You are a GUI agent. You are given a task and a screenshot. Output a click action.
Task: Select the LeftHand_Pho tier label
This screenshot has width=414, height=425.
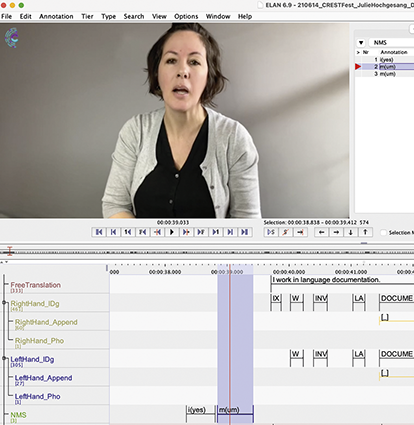point(37,397)
